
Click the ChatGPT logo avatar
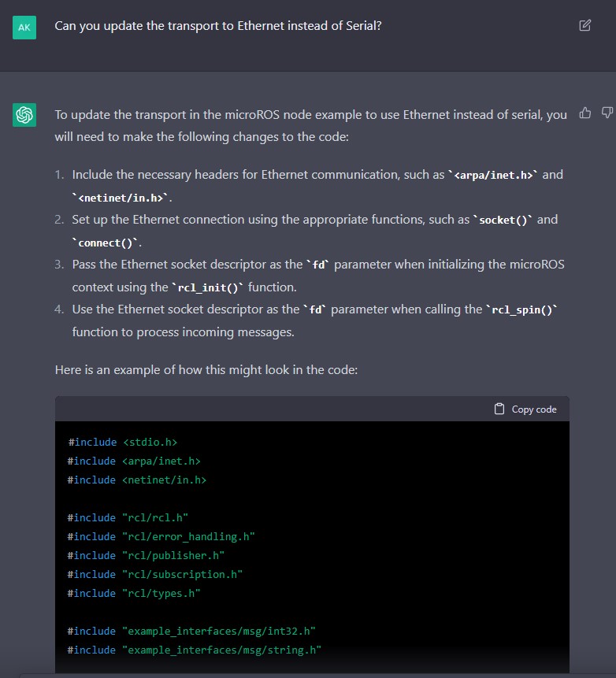[24, 115]
